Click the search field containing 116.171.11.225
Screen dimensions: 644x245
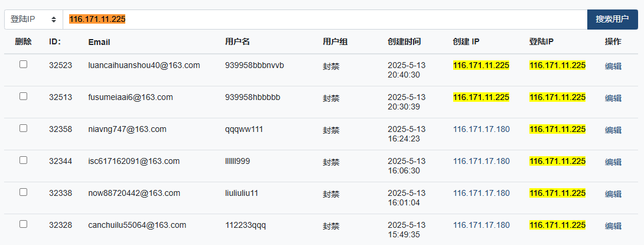click(325, 20)
